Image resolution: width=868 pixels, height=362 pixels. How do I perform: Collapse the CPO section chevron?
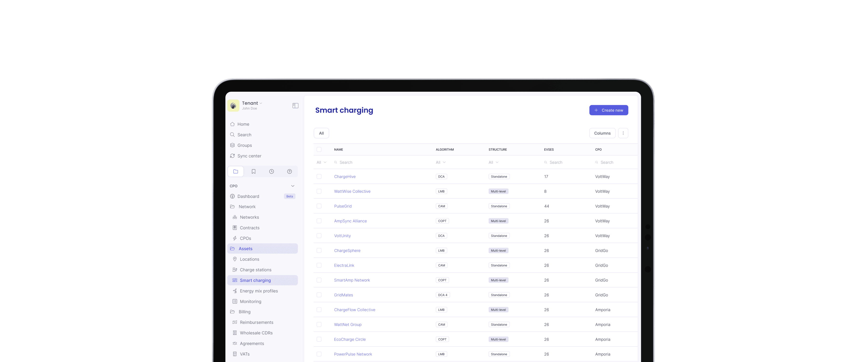pos(292,186)
